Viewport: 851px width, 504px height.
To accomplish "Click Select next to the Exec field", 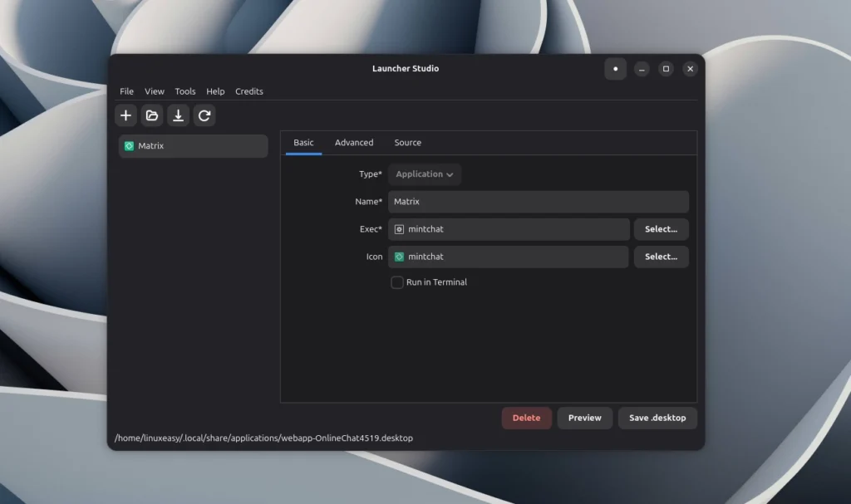I will pyautogui.click(x=661, y=228).
